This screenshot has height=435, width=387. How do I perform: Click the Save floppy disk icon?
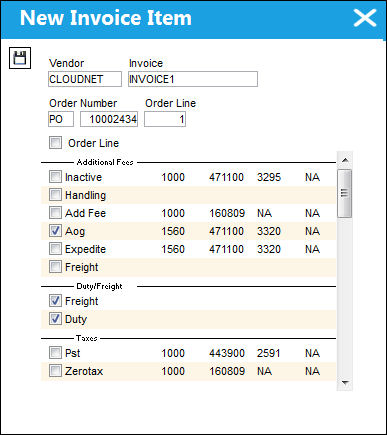pos(20,58)
